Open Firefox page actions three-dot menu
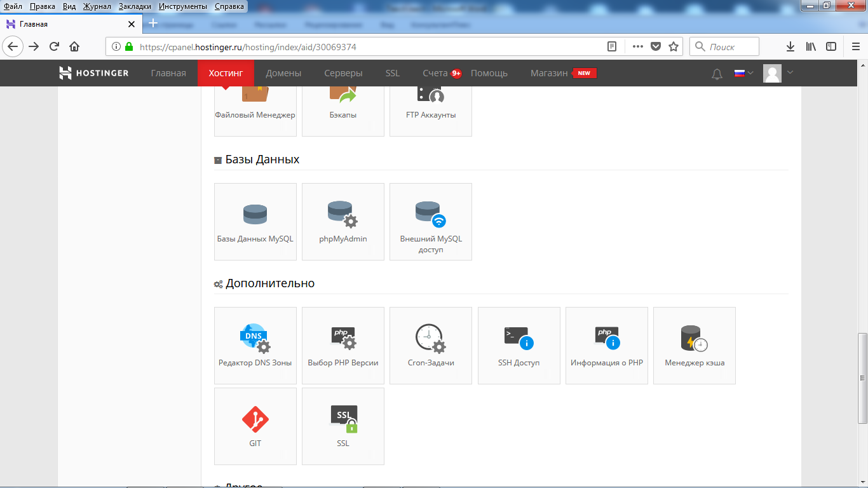 pyautogui.click(x=637, y=46)
